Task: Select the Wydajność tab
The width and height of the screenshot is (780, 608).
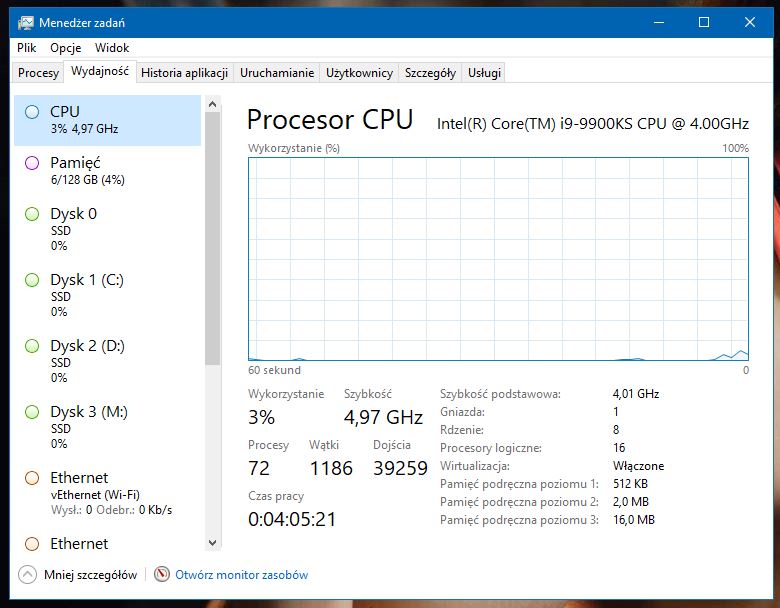Action: coord(100,71)
